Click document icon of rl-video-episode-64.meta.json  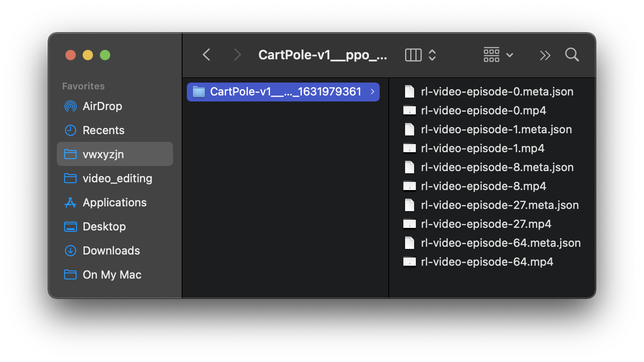[x=409, y=243]
